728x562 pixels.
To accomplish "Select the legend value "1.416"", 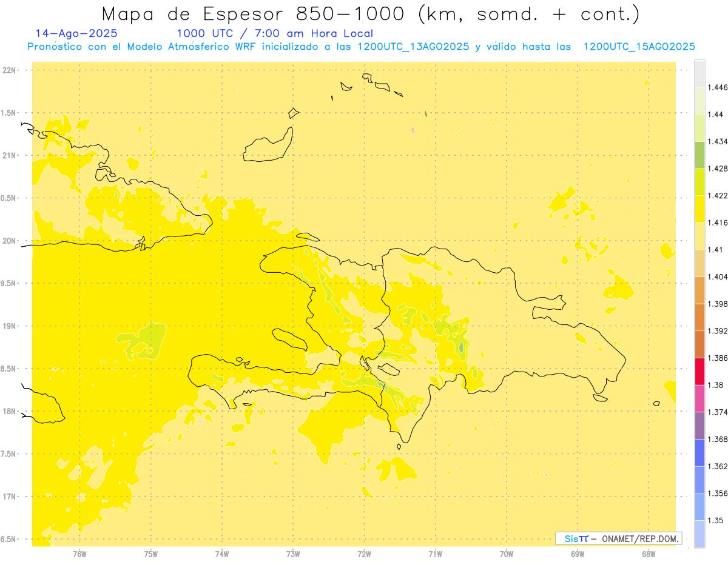I will pyautogui.click(x=718, y=222).
